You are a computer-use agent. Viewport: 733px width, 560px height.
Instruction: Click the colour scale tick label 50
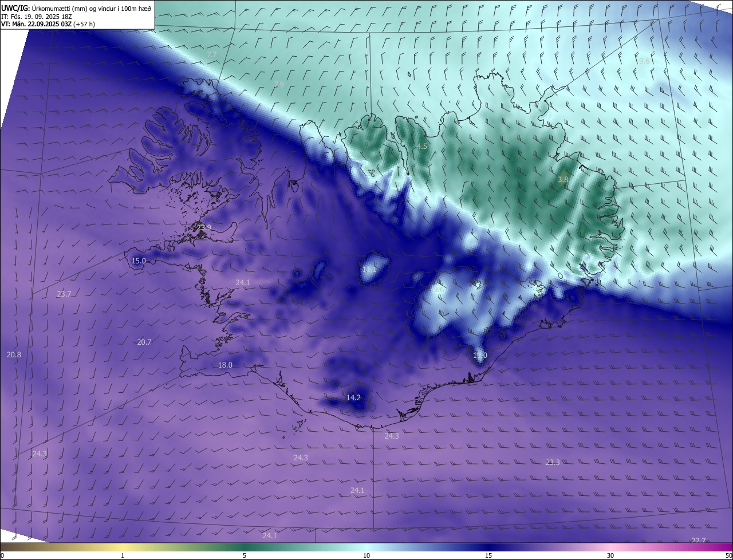tap(728, 555)
